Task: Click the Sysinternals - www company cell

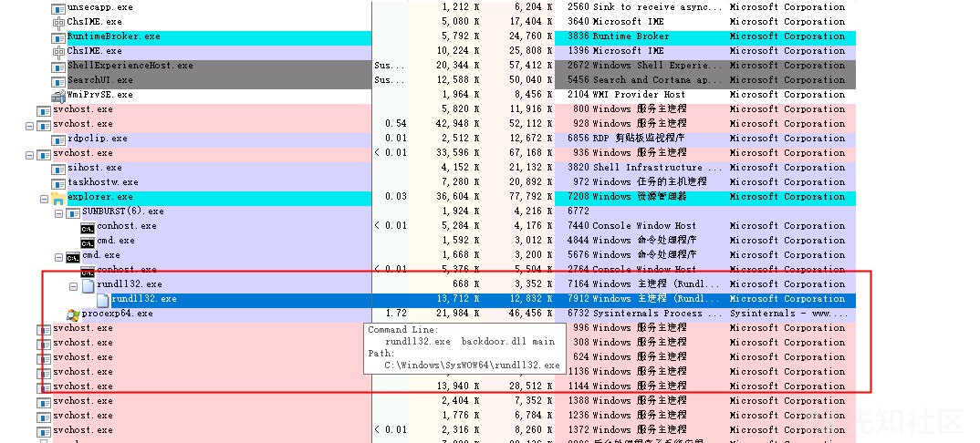Action: click(x=787, y=314)
